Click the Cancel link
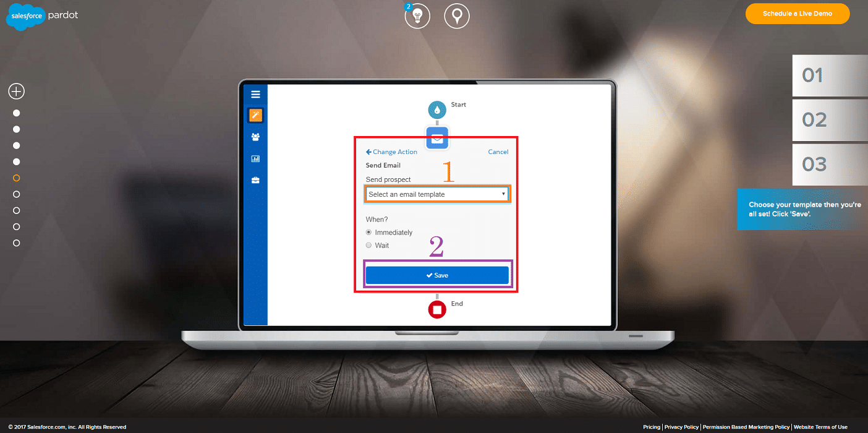The width and height of the screenshot is (868, 433). tap(498, 152)
